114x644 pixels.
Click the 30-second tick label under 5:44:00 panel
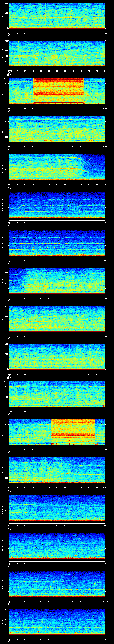57,33
